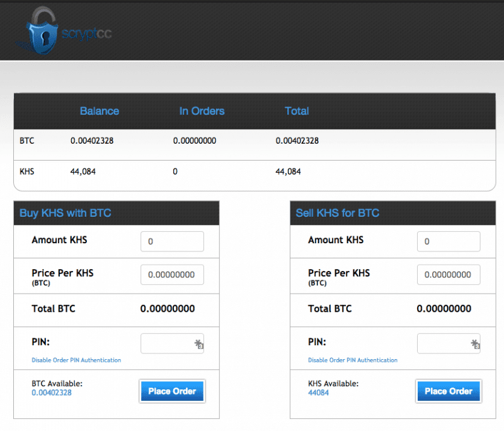Viewport: 504px width, 431px height.
Task: Click password manager icon in Buy PIN field
Action: click(198, 344)
